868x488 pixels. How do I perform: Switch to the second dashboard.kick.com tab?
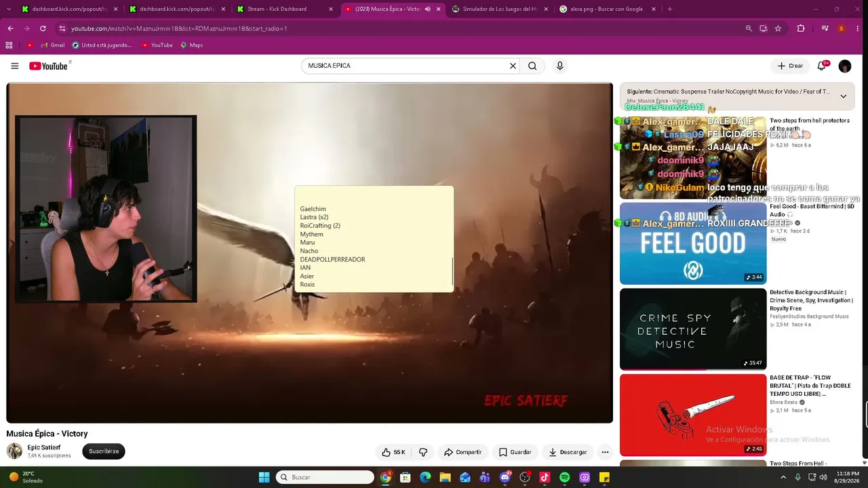tap(177, 9)
